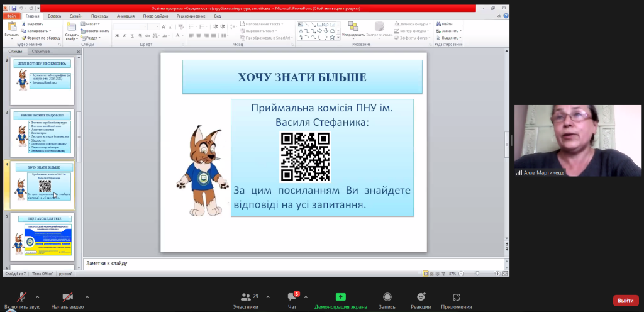Click the Create slide (Создать слайд) icon
This screenshot has width=644, height=312.
[72, 27]
